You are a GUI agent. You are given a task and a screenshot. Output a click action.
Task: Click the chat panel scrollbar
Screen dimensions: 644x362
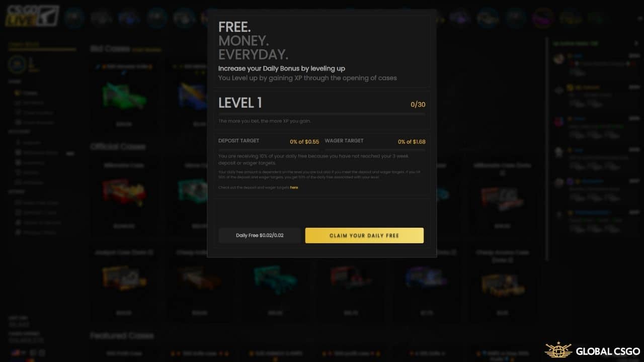tap(547, 151)
